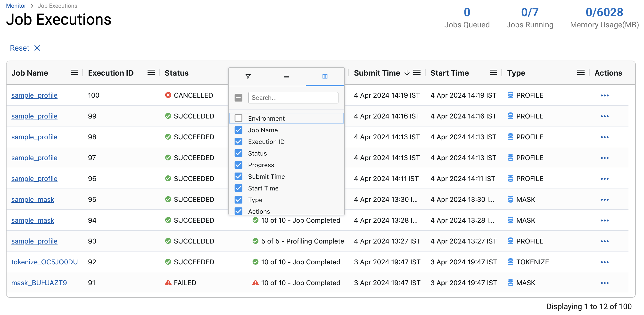Uncheck the Progress column checkbox
Screen dimensions: 644x315
pos(239,165)
